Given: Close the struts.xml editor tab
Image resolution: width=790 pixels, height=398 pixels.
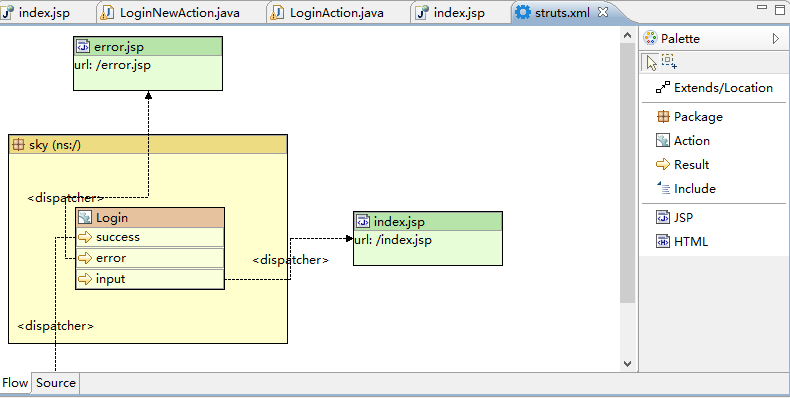Looking at the screenshot, I should coord(603,12).
